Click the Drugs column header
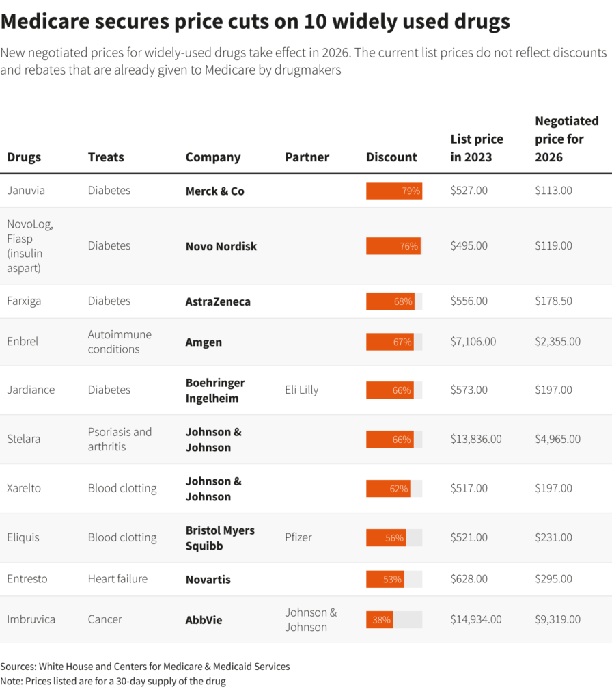 click(x=24, y=157)
